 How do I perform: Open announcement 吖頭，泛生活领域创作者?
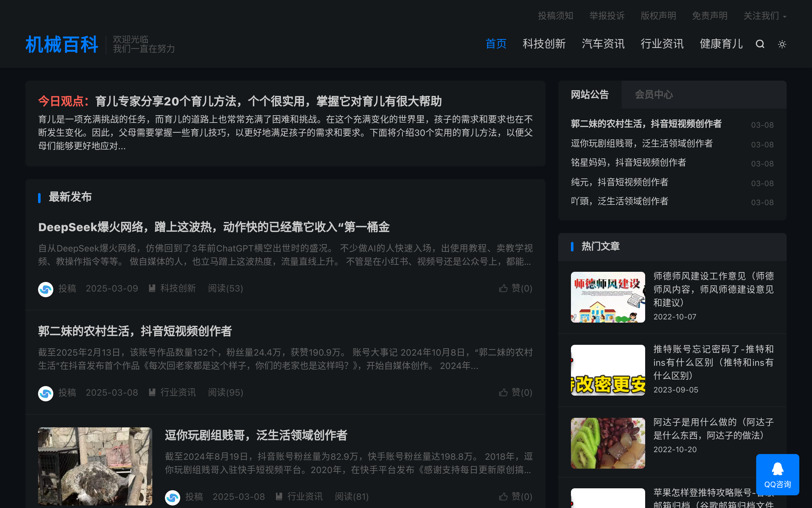coord(619,202)
